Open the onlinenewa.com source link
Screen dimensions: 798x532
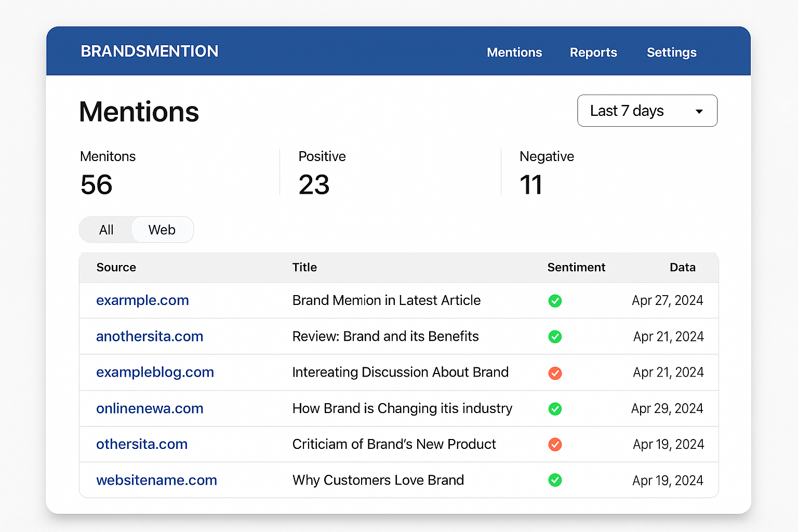(x=150, y=408)
